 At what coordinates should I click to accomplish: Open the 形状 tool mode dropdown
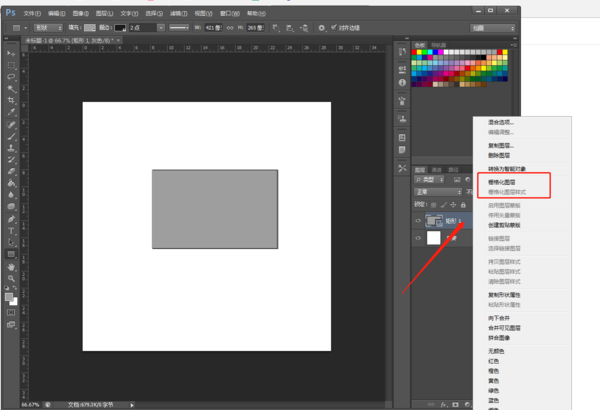[x=48, y=28]
